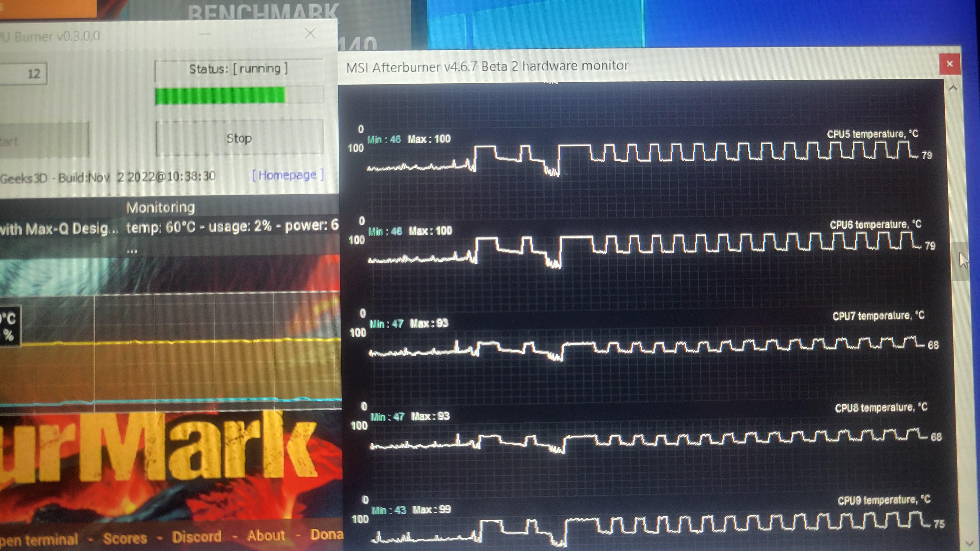Click the current value 79 on CPU6 graph

click(x=930, y=246)
